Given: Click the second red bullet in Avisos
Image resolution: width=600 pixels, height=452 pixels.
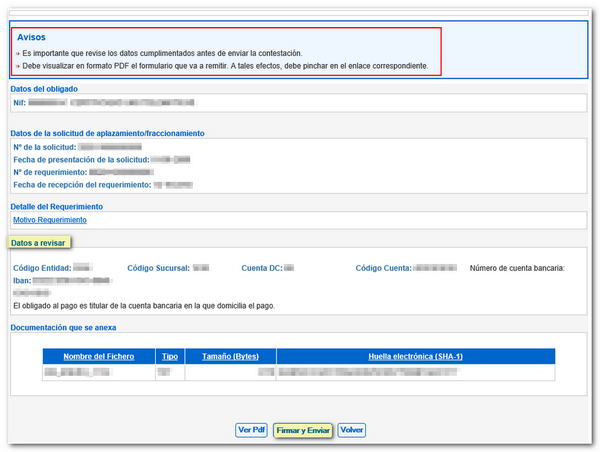Looking at the screenshot, I should click(x=17, y=66).
